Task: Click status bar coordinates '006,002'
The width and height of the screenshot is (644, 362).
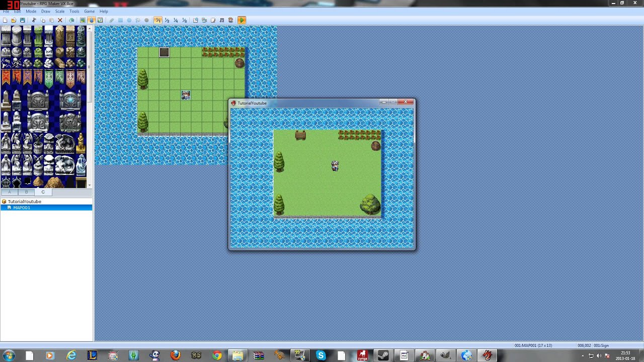Action: click(x=584, y=345)
